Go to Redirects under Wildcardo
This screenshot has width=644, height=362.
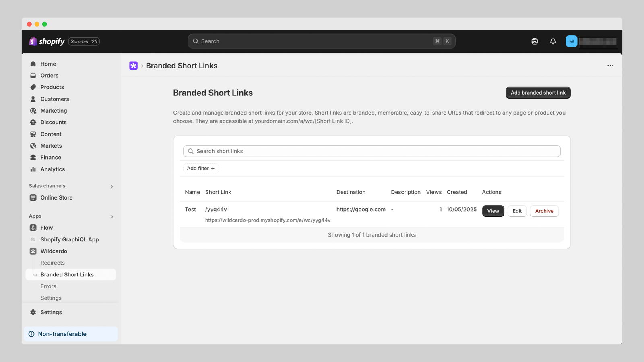[53, 263]
